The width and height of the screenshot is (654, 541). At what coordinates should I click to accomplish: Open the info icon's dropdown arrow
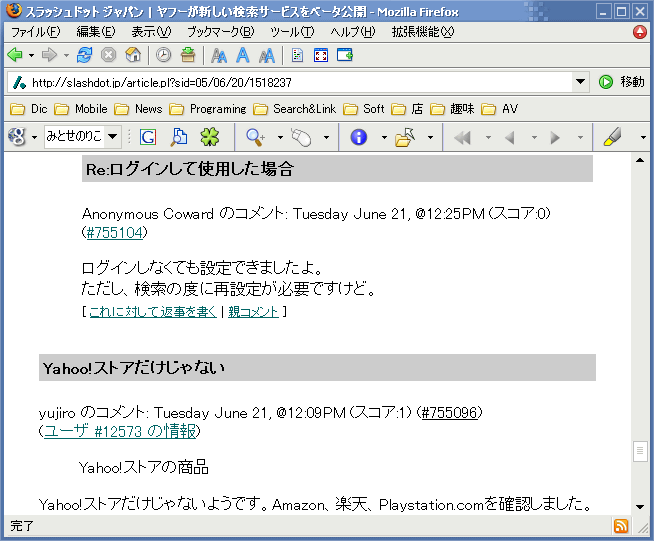click(x=384, y=137)
